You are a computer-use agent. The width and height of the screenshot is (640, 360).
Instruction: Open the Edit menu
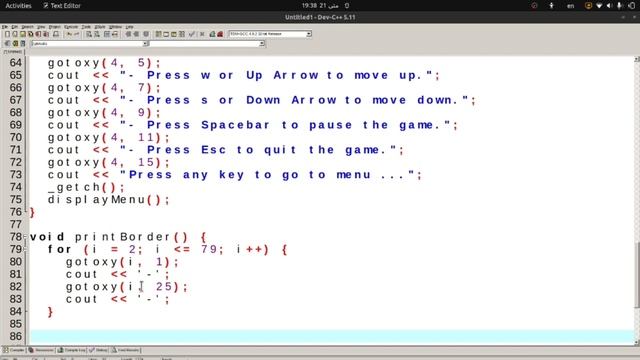[x=15, y=27]
